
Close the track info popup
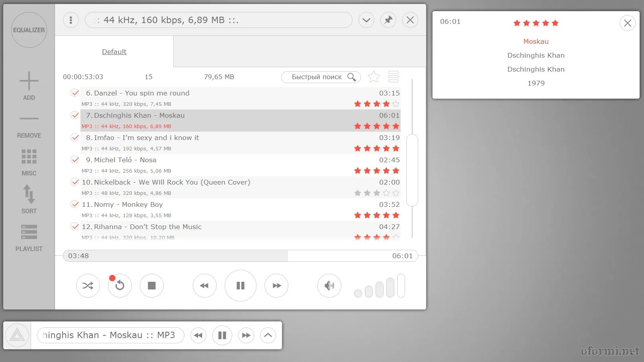coord(628,23)
